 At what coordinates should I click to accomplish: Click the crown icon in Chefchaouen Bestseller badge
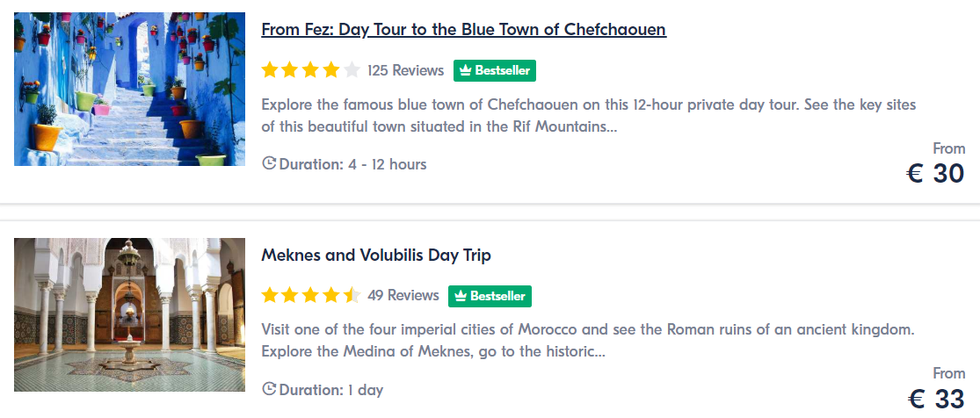point(466,70)
